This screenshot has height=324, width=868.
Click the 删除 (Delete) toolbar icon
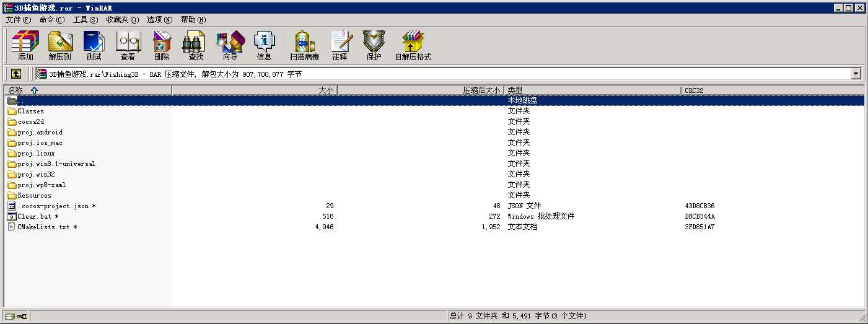point(162,45)
